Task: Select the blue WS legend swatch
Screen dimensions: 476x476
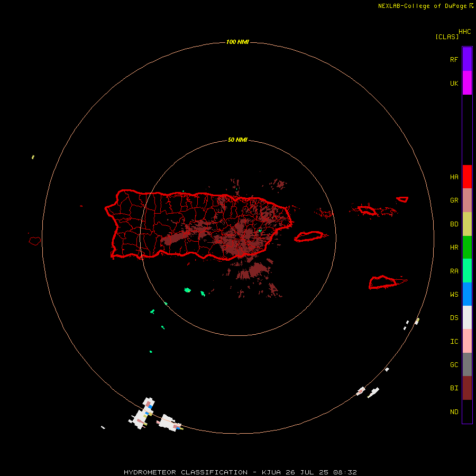Action: 467,294
